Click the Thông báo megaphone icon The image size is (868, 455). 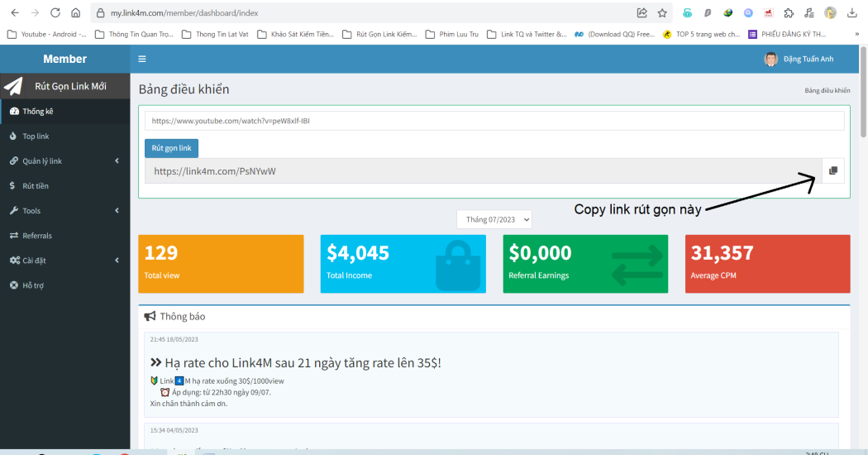pos(150,316)
